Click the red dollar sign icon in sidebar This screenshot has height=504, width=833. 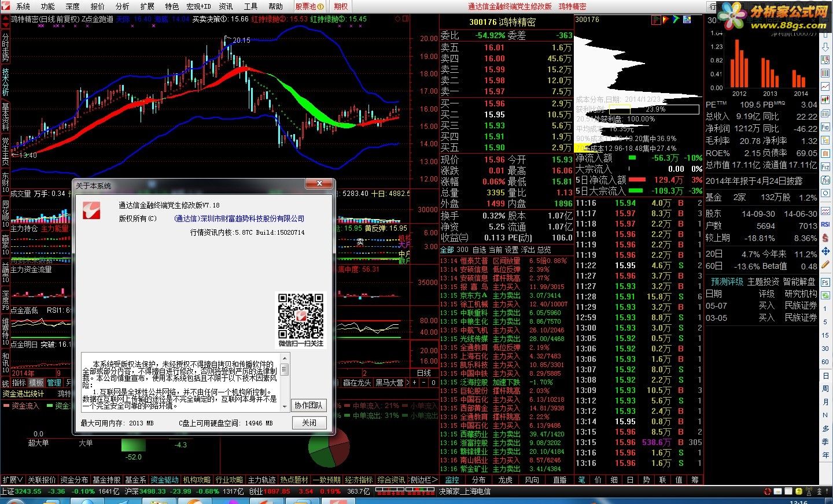(825, 238)
